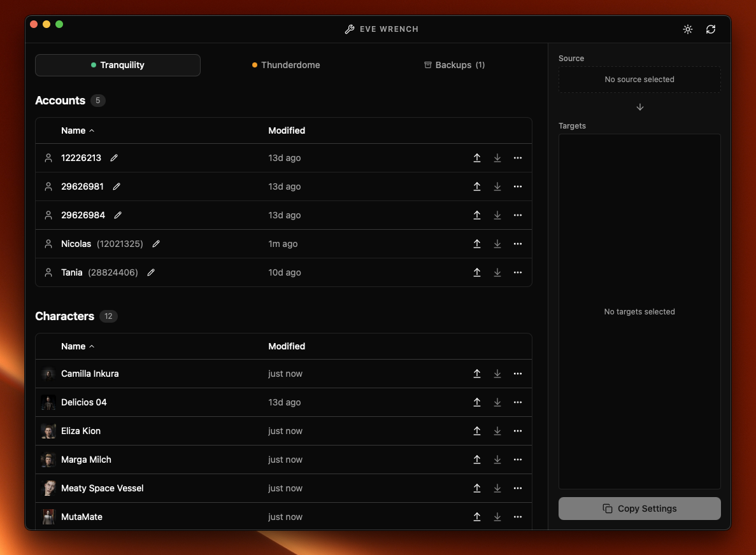Click the No source selected box
The image size is (756, 555).
639,80
